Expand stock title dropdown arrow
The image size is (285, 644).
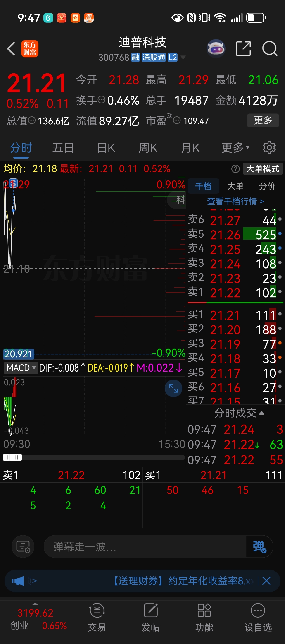pos(183,58)
